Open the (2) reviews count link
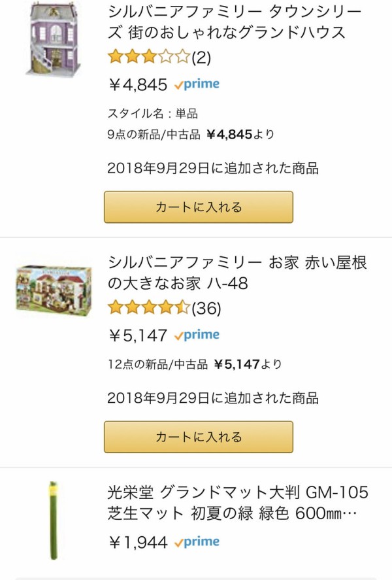This screenshot has height=580, width=392. (x=201, y=58)
